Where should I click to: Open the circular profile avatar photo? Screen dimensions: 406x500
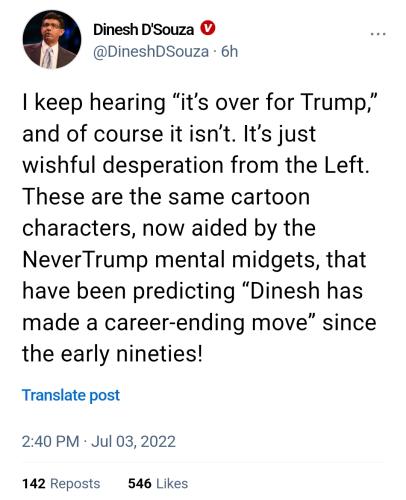coord(52,39)
